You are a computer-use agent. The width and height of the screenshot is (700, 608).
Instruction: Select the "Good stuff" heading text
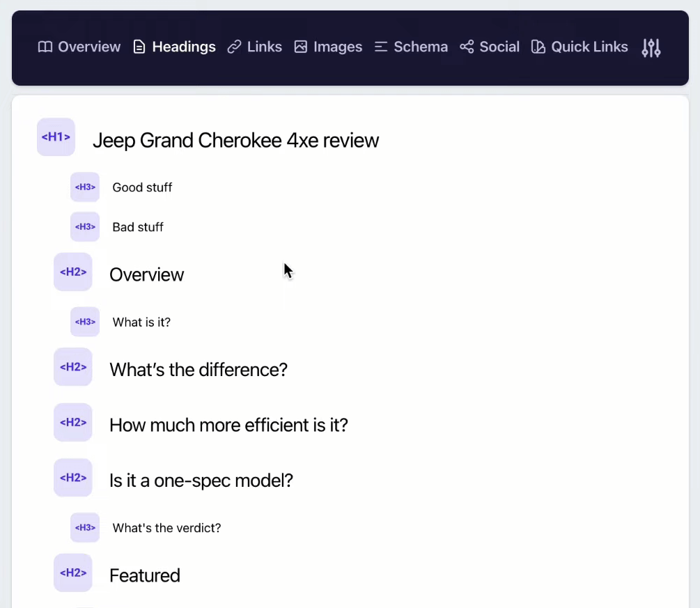pyautogui.click(x=142, y=187)
